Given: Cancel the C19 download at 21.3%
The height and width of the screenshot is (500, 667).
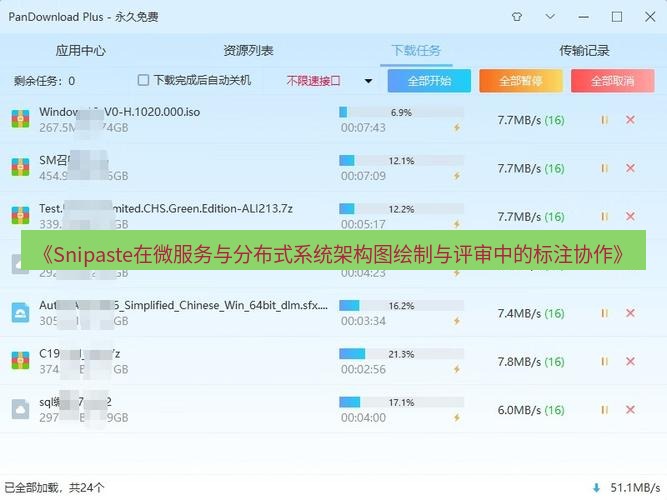Looking at the screenshot, I should (630, 362).
